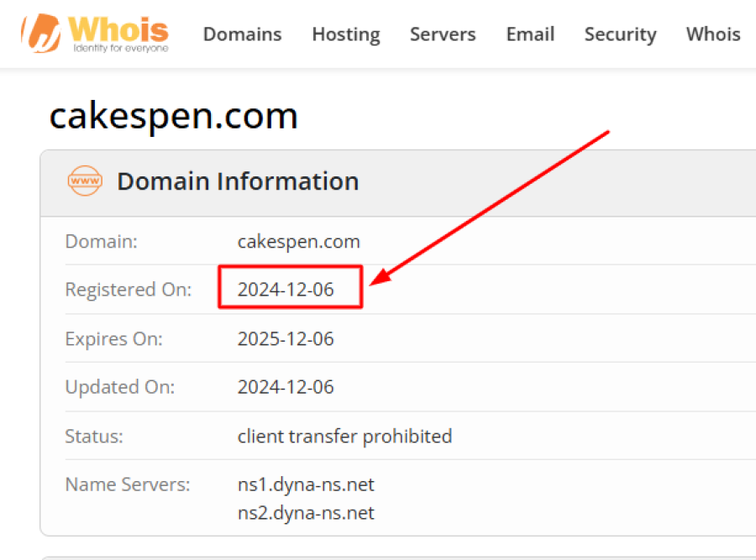Click the Expires On label
The height and width of the screenshot is (560, 756).
point(114,339)
